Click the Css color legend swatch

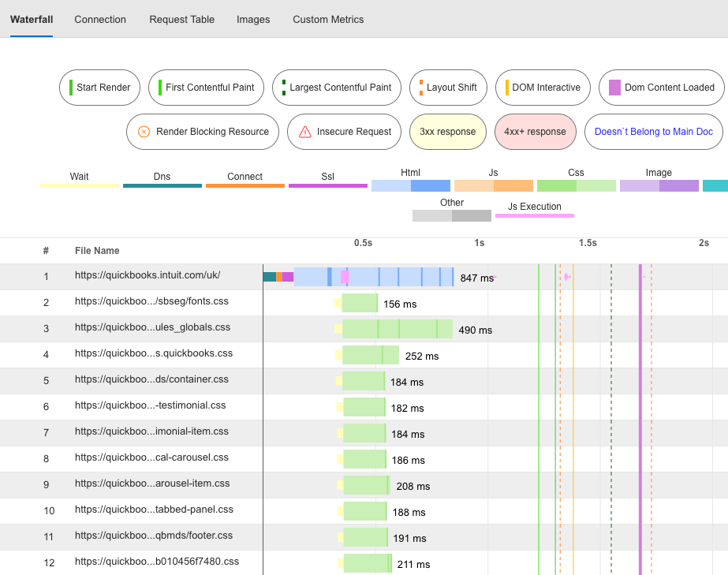click(576, 186)
